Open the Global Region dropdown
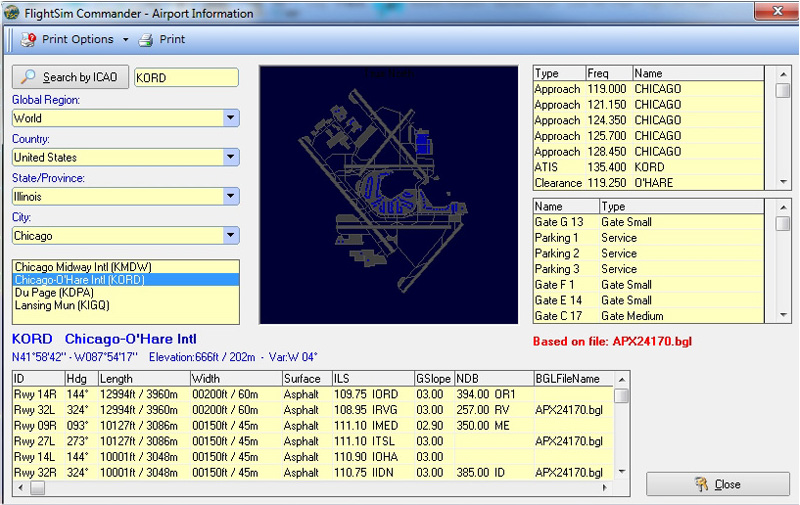This screenshot has height=505, width=800. (x=231, y=118)
